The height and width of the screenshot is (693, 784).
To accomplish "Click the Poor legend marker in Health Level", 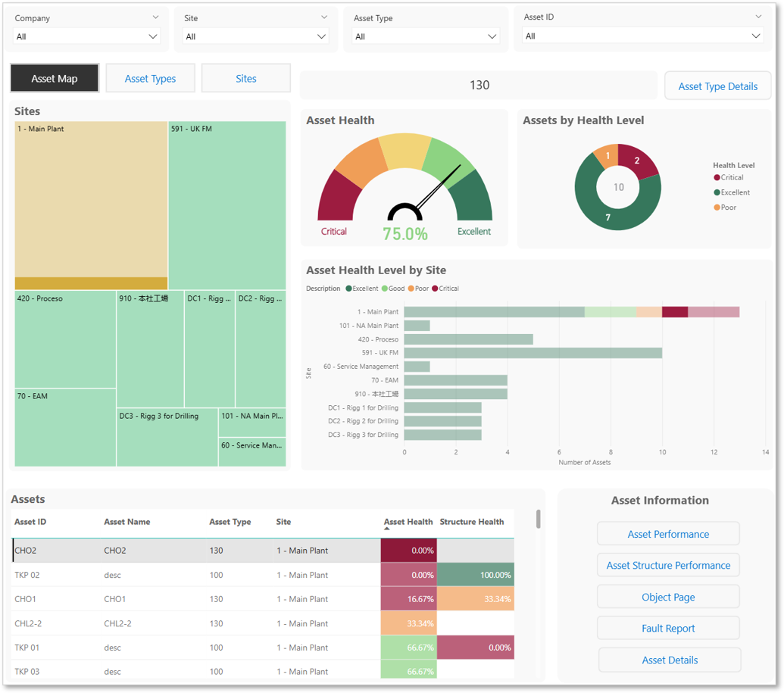I will (x=717, y=208).
